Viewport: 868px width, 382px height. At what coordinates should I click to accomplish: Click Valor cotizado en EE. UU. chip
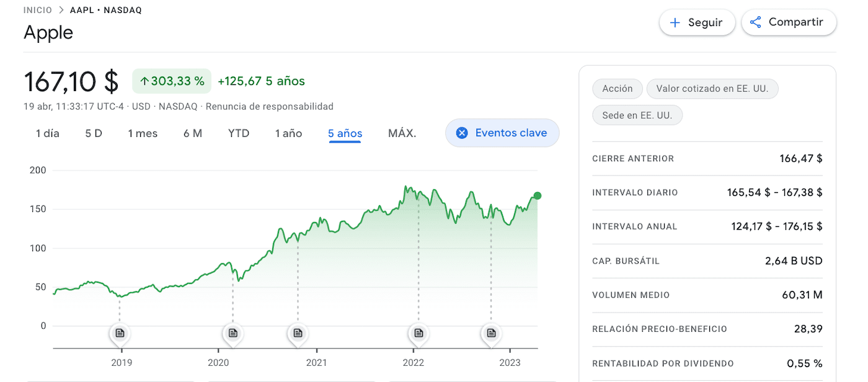pyautogui.click(x=712, y=89)
